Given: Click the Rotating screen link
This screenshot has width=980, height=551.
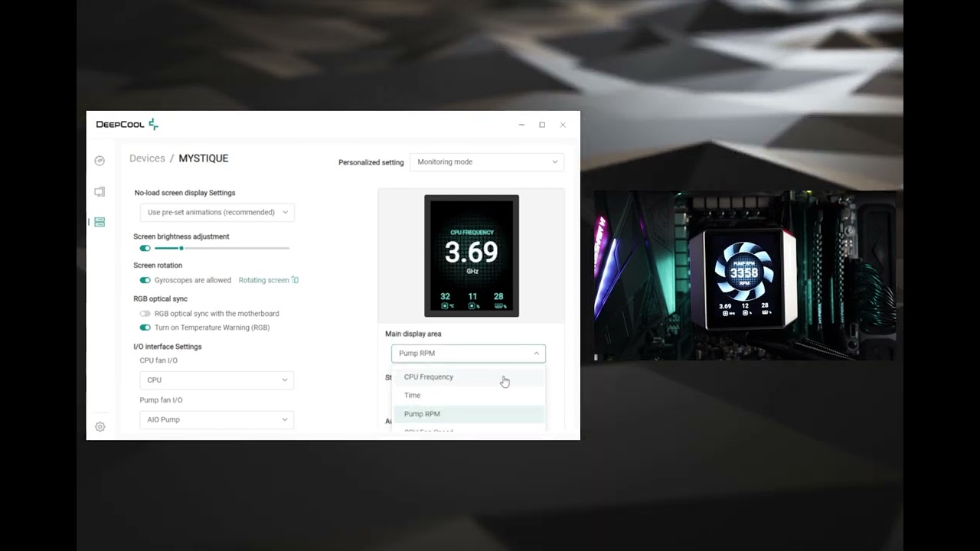Looking at the screenshot, I should tap(263, 280).
